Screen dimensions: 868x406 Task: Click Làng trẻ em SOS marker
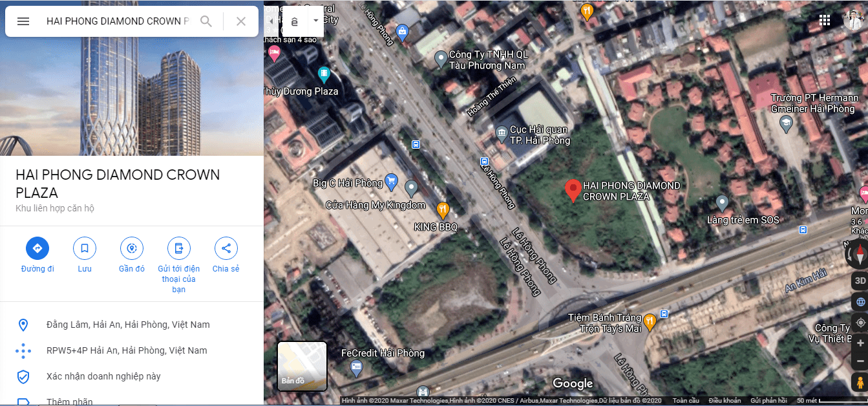coord(723,202)
